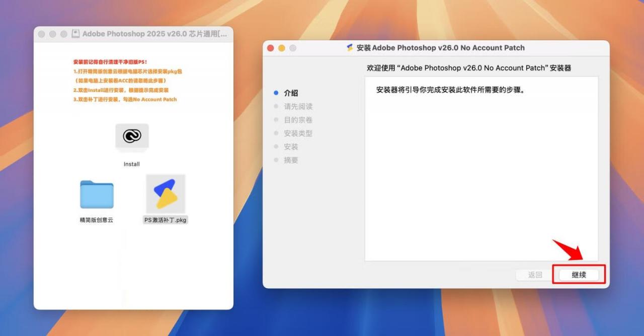The width and height of the screenshot is (644, 336).
Task: Open the 精简版创意云 folder
Action: 97,194
